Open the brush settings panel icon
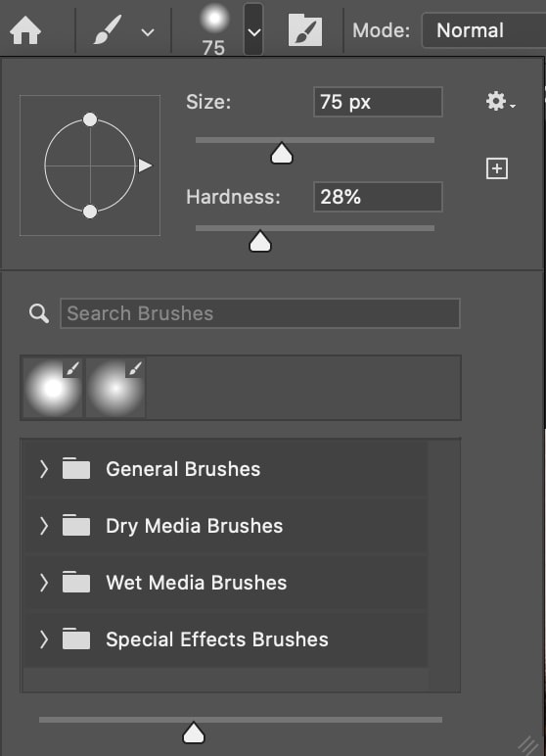 [x=305, y=30]
